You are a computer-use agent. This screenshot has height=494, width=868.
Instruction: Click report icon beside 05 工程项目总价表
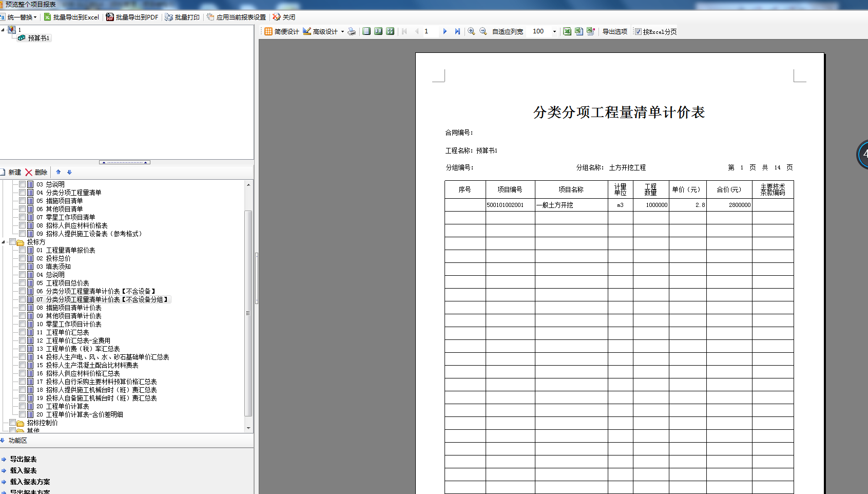(30, 283)
